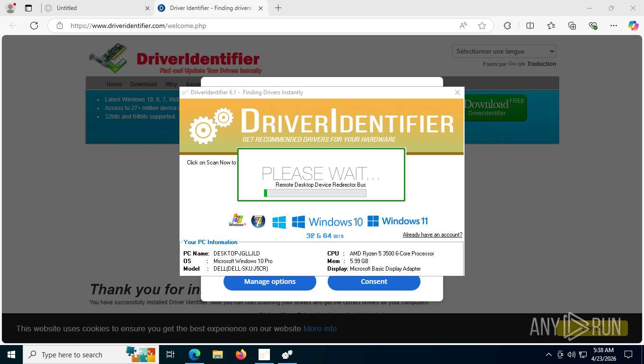Open a new tab with plus button
This screenshot has width=644, height=364.
278,8
